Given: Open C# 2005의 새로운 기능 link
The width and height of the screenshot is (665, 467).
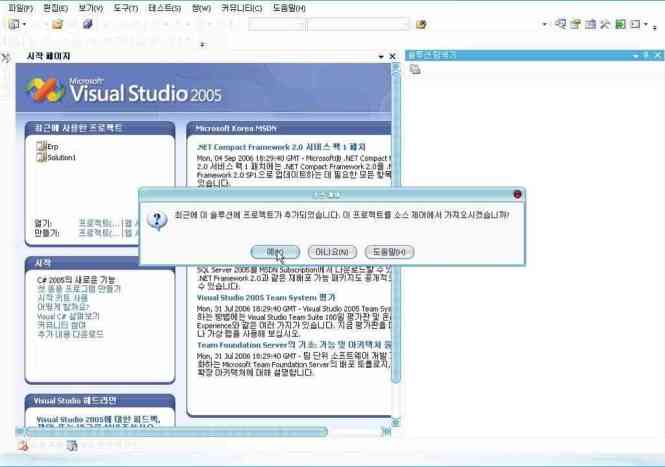Looking at the screenshot, I should click(x=76, y=280).
